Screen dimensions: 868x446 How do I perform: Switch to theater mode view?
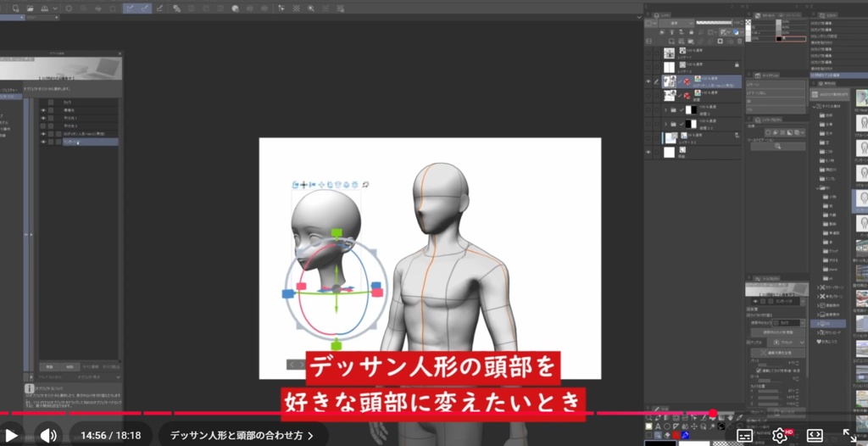pyautogui.click(x=815, y=436)
